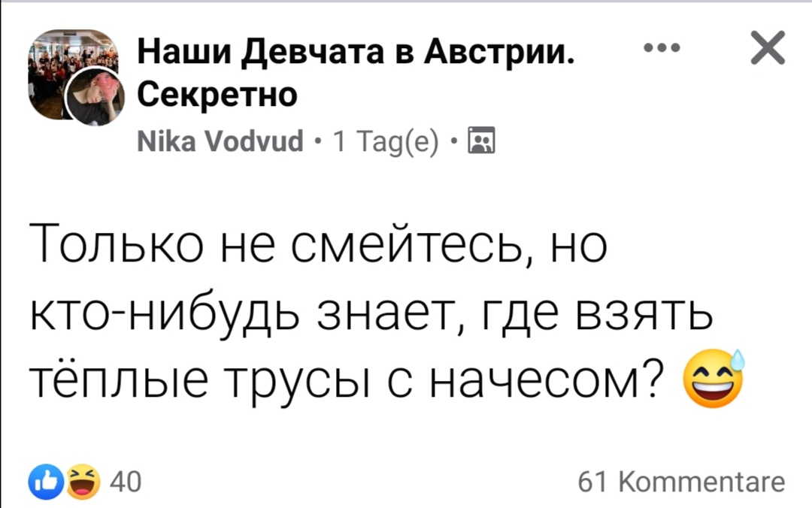Open the "61 Kommentare" comments list
Image resolution: width=812 pixels, height=508 pixels.
pyautogui.click(x=681, y=481)
